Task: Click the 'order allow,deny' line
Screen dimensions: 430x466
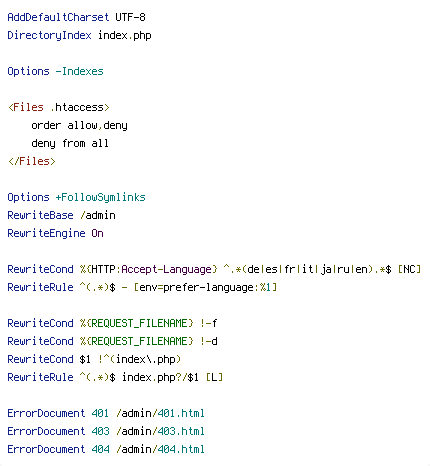Action: pyautogui.click(x=79, y=126)
